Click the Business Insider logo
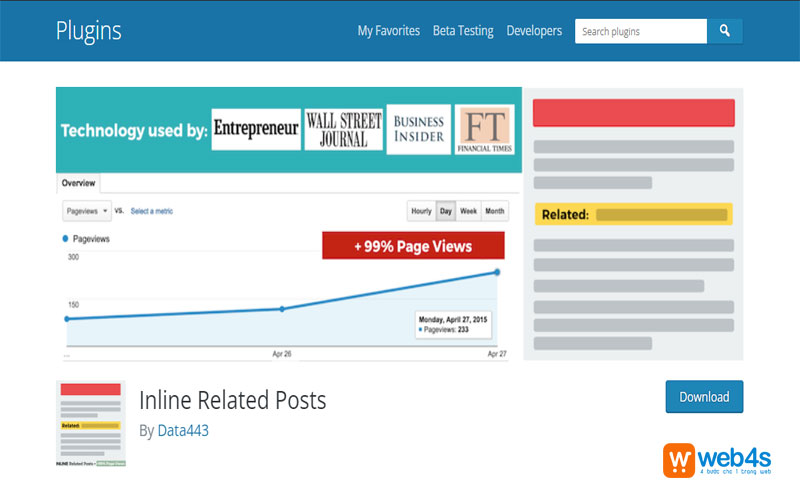The height and width of the screenshot is (500, 800). [418, 130]
